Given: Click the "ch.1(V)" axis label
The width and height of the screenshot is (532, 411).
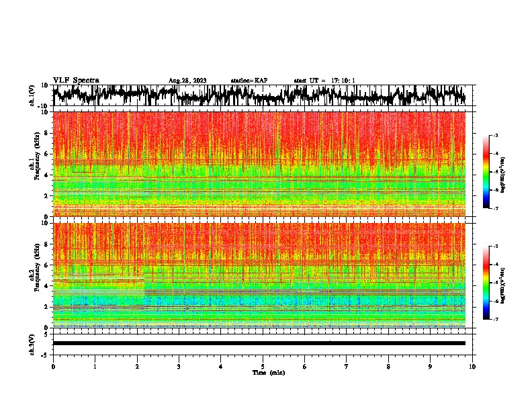Looking at the screenshot, I should point(32,95).
